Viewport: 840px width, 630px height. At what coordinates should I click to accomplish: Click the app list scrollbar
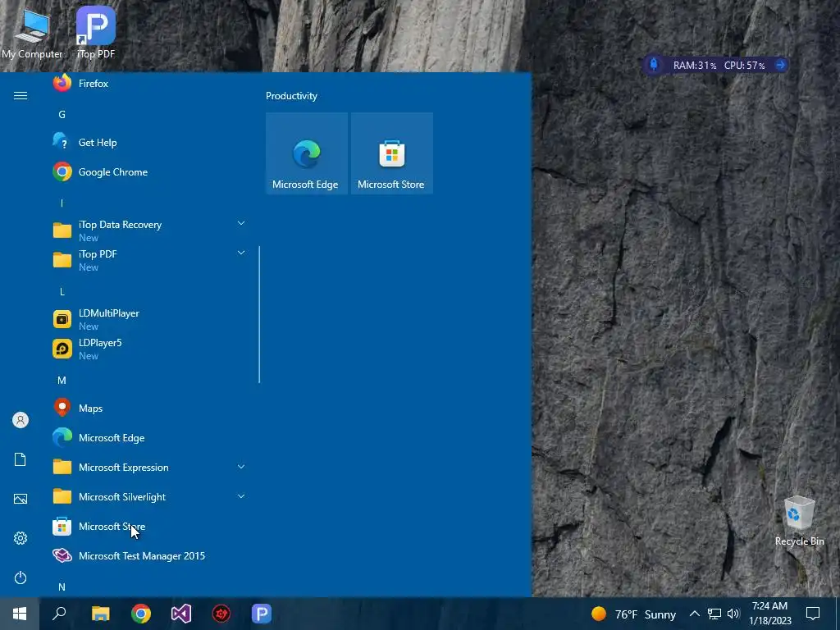[259, 315]
